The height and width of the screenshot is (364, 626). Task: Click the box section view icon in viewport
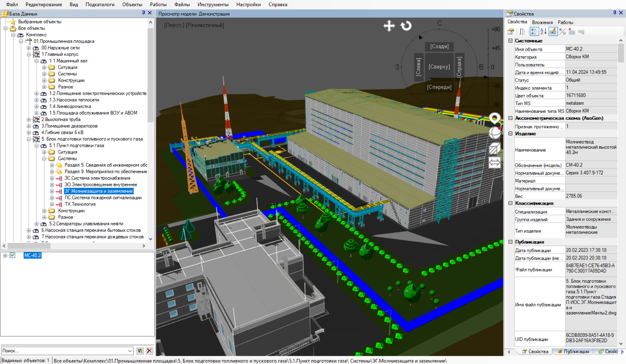[494, 148]
